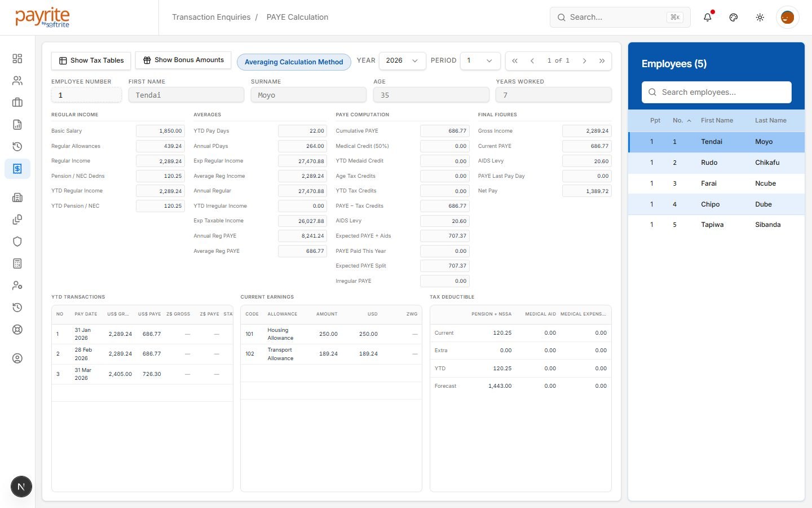
Task: Jump to the last employee record
Action: tap(602, 61)
